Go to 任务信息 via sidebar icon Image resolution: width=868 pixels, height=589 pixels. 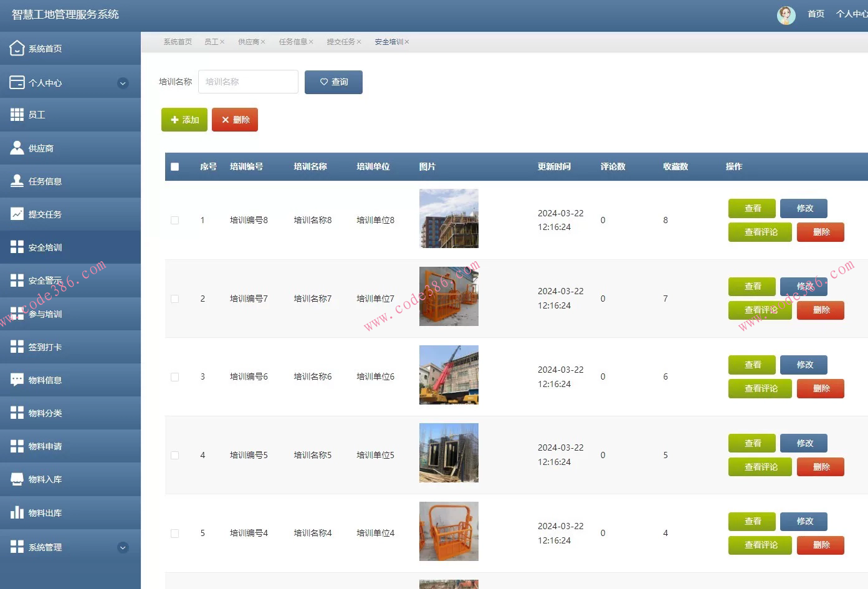click(x=17, y=181)
